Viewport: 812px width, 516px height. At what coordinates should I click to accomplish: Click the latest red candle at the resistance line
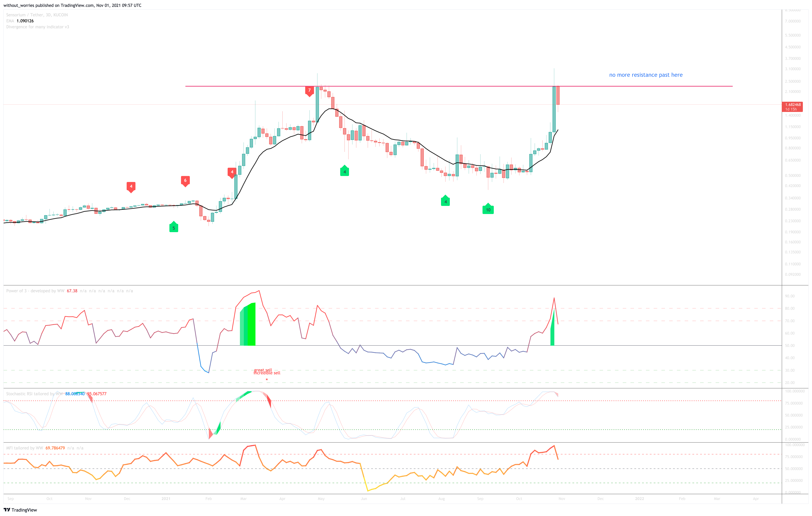point(558,95)
